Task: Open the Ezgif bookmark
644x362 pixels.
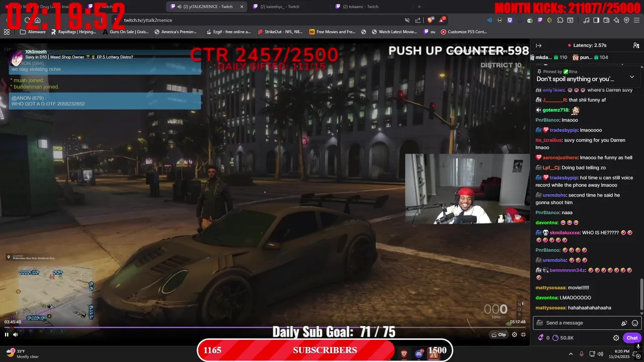Action: (228, 32)
